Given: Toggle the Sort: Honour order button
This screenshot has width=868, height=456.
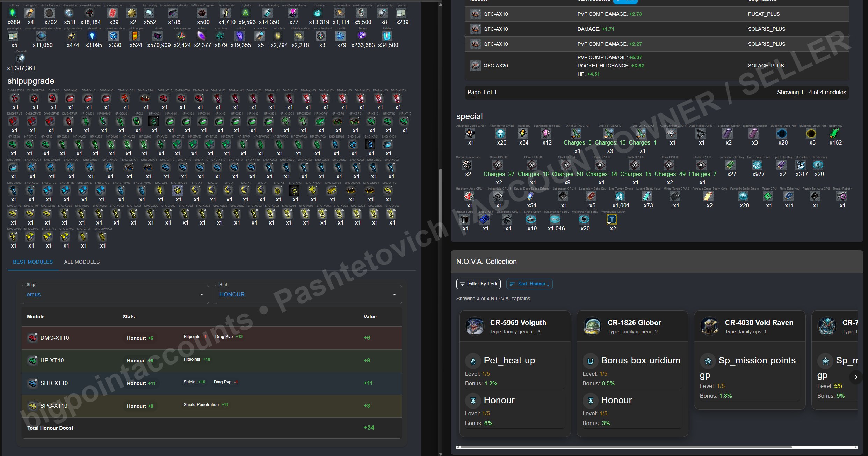Looking at the screenshot, I should point(529,284).
